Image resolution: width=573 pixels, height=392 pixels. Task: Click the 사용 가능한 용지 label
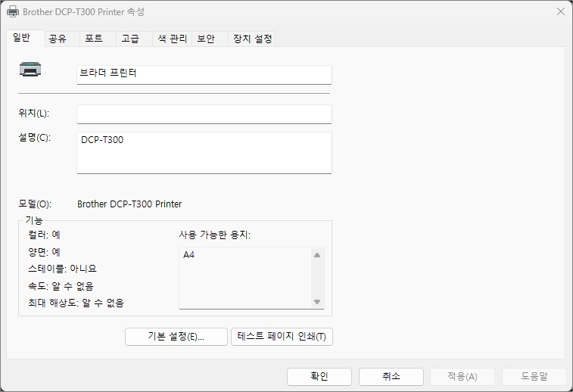click(x=215, y=235)
